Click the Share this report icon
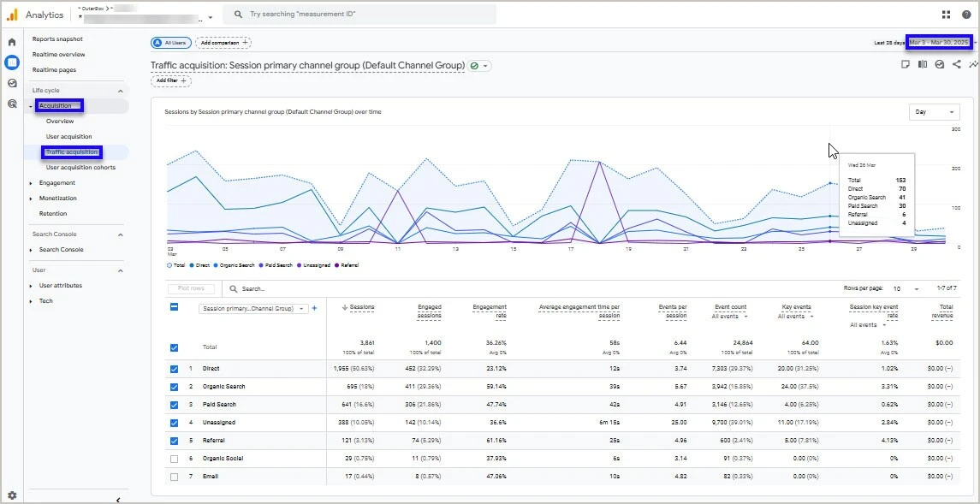 957,65
